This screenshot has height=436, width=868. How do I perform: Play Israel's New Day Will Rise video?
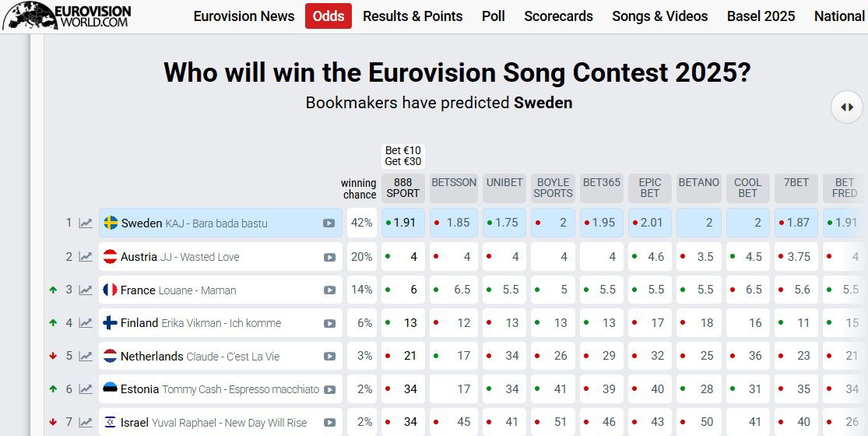(x=329, y=423)
